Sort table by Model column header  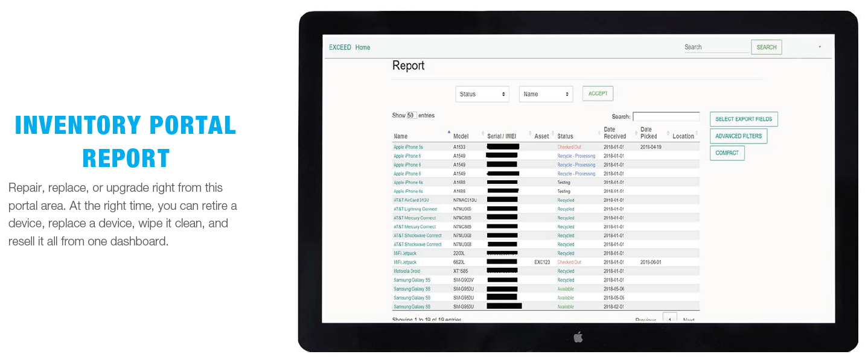(x=461, y=136)
